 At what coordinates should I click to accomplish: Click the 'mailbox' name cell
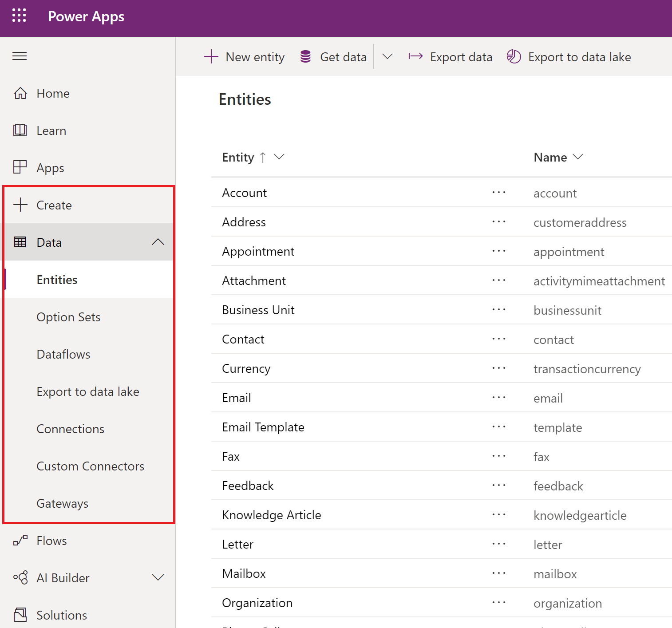tap(555, 574)
